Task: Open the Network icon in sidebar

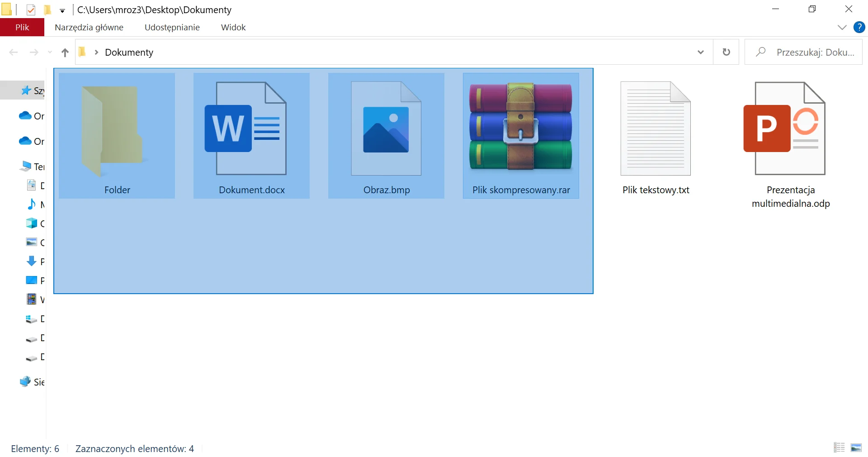Action: tap(25, 381)
